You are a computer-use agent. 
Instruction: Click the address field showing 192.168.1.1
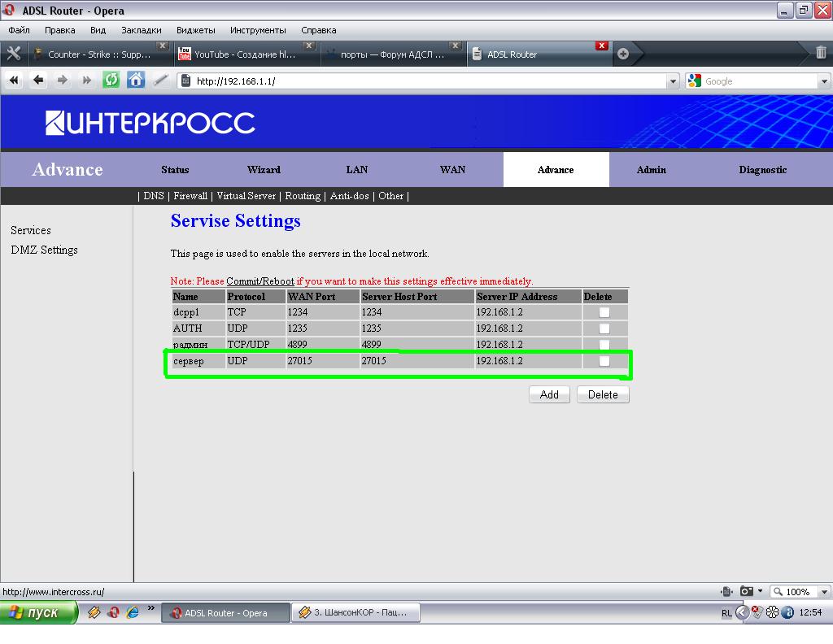coord(429,81)
